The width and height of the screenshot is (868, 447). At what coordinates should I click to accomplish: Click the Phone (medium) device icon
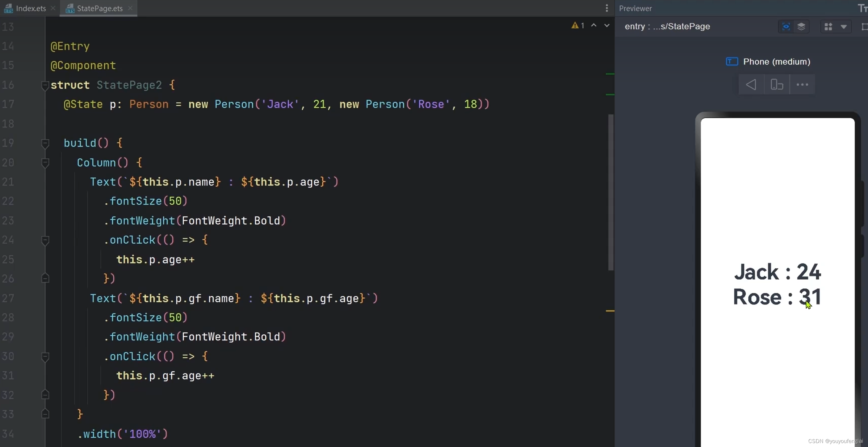click(x=732, y=62)
